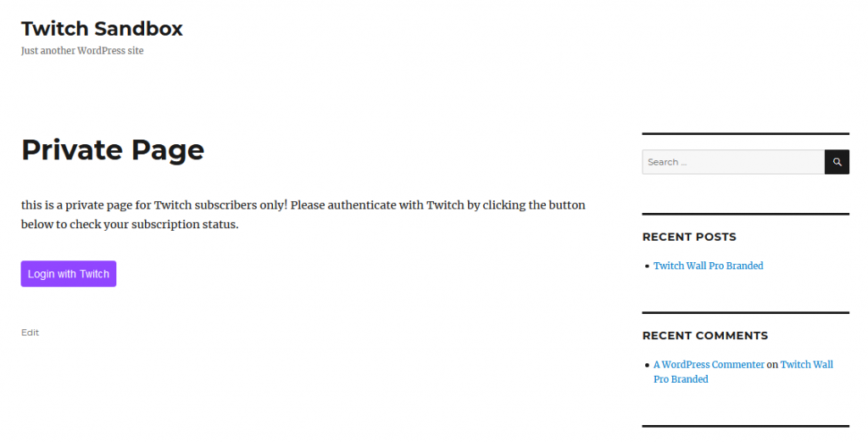The image size is (868, 442).
Task: Click the magnifying glass search button
Action: click(837, 162)
